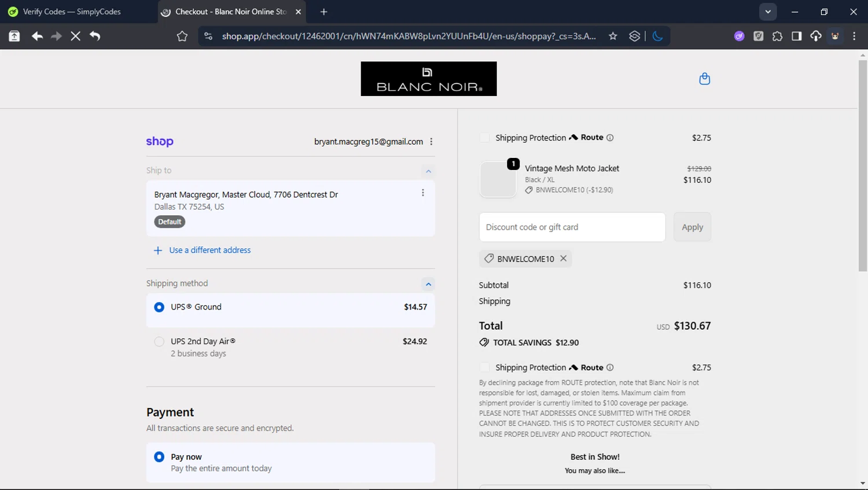Click the share icon left of back arrow
Image resolution: width=868 pixels, height=490 pixels.
(14, 36)
